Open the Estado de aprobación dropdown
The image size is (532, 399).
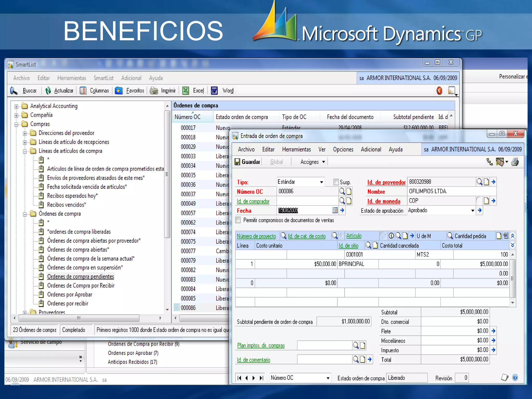click(473, 210)
